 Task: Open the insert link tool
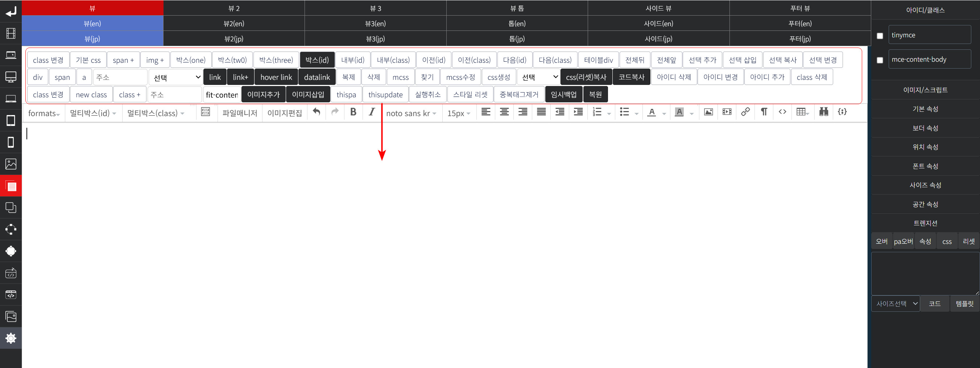tap(745, 112)
